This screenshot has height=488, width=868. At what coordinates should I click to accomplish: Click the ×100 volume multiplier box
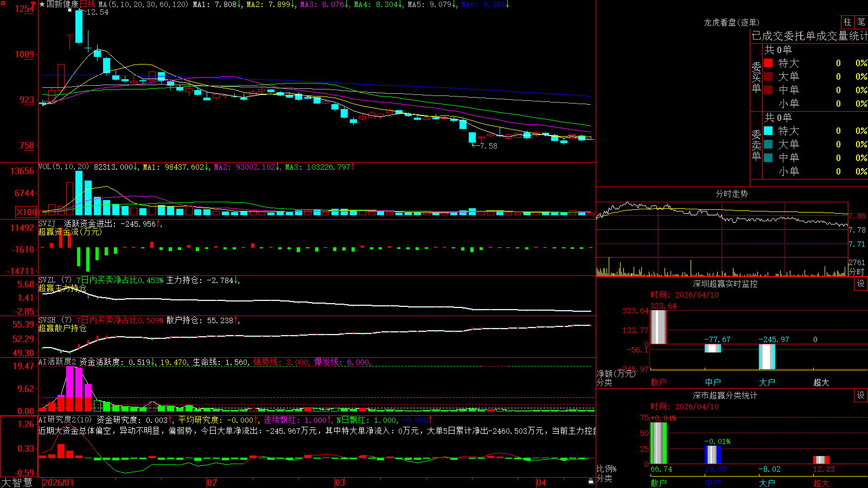click(27, 212)
